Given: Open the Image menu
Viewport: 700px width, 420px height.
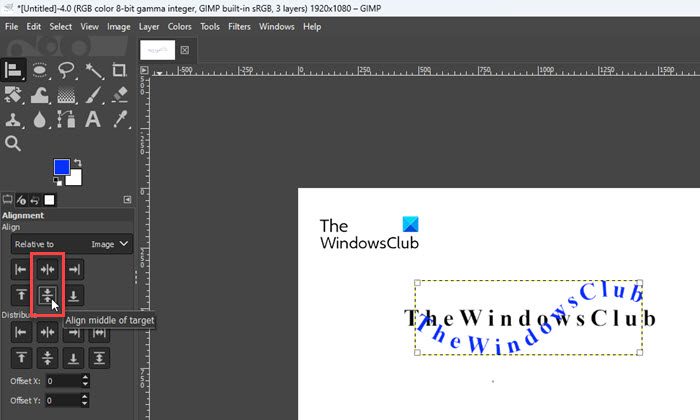Looking at the screenshot, I should pos(119,26).
